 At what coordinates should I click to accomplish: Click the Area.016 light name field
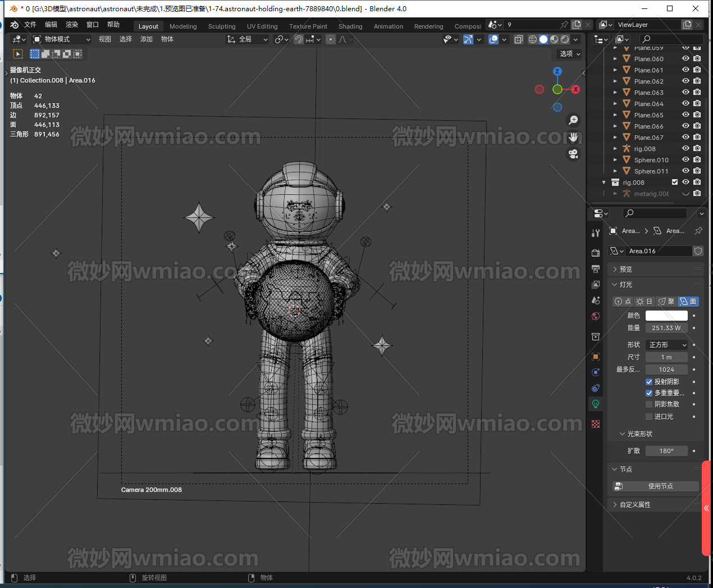(x=658, y=251)
